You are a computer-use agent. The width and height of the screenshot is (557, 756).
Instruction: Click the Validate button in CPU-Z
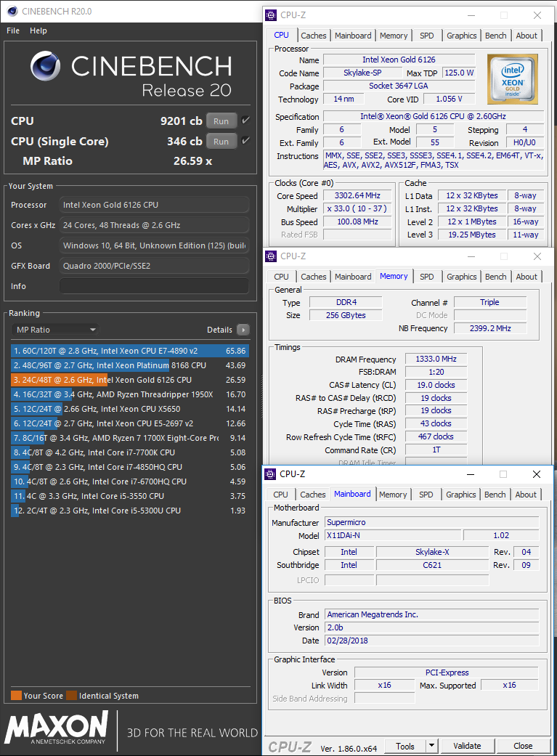click(467, 746)
